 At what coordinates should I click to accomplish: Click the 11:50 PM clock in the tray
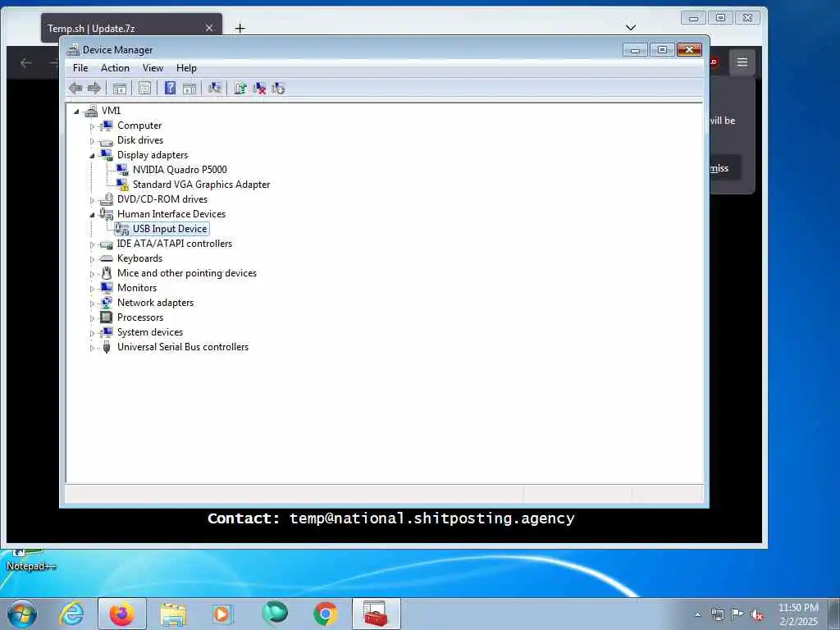798,608
